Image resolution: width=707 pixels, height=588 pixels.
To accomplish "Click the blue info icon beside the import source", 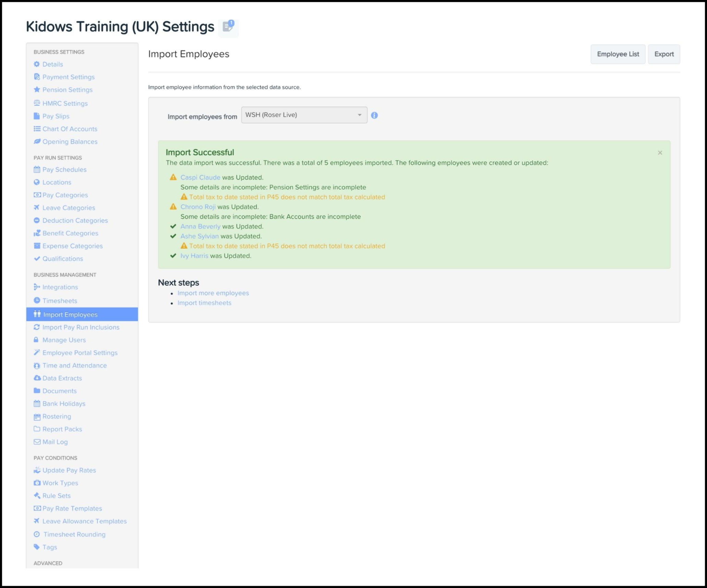I will click(x=374, y=116).
